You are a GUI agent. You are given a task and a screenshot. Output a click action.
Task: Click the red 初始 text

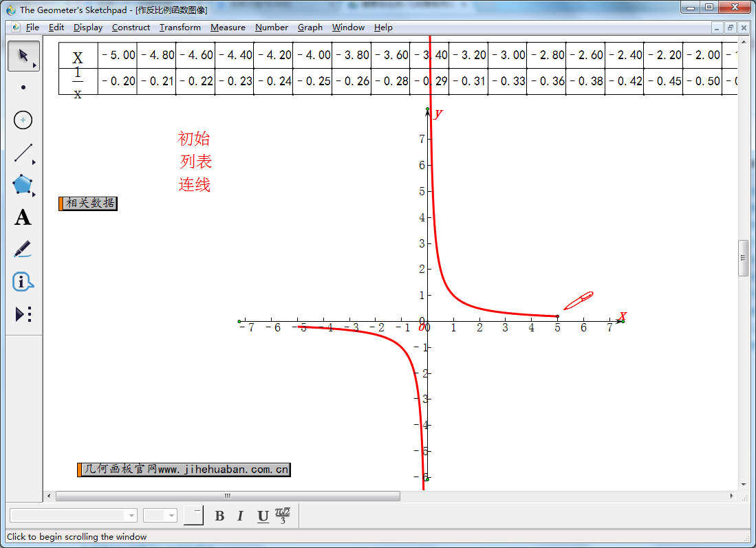(194, 139)
